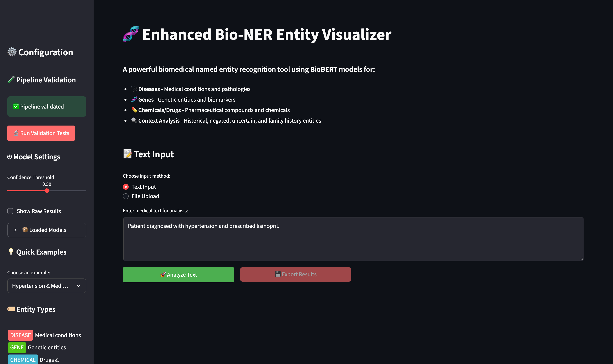Click the lightbulb icon beside Quick Examples
The height and width of the screenshot is (364, 613).
11,252
